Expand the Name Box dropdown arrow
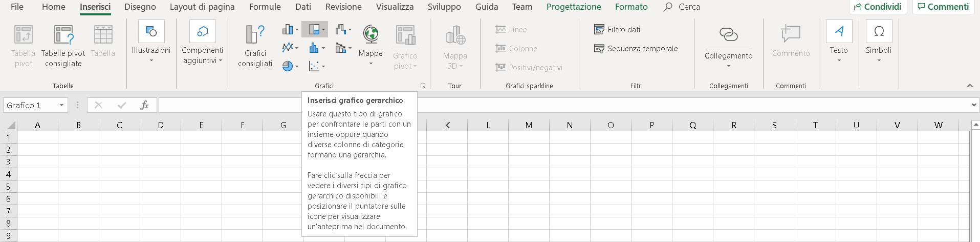980x242 pixels. click(61, 105)
